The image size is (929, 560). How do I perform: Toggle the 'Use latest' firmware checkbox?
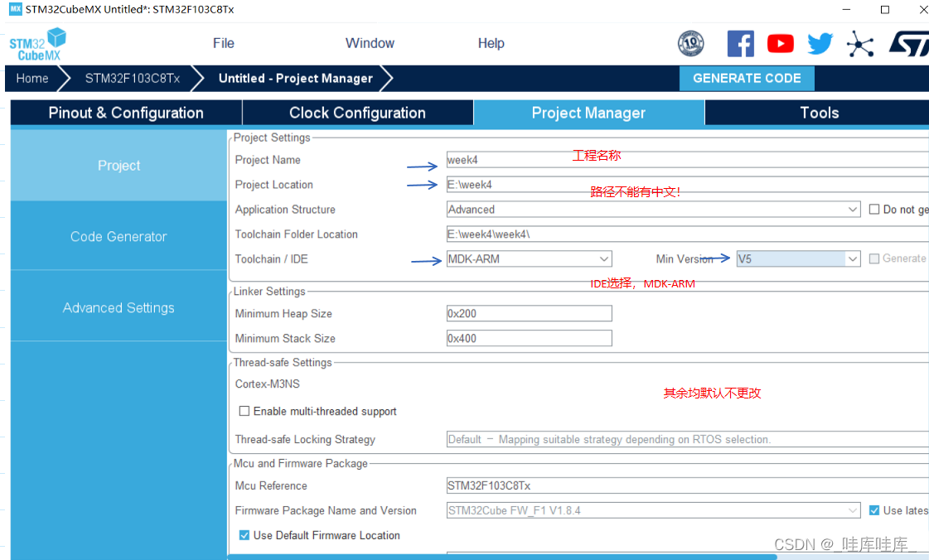[x=874, y=510]
